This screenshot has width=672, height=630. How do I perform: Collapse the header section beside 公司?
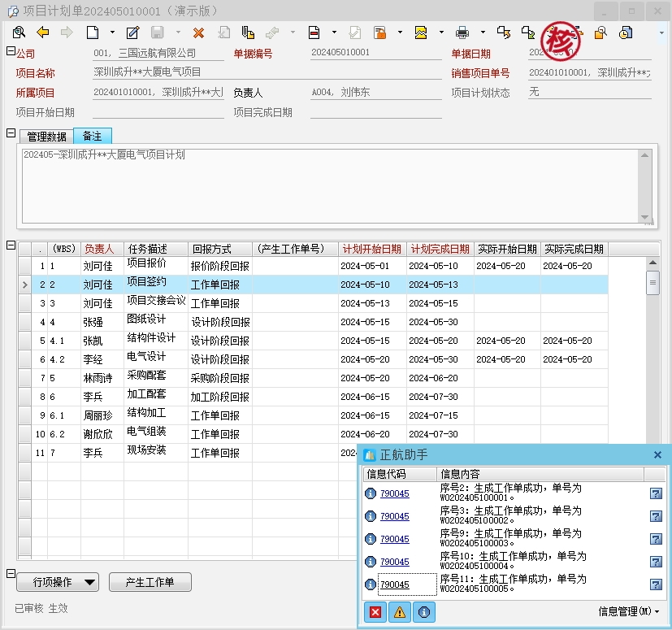click(x=11, y=51)
